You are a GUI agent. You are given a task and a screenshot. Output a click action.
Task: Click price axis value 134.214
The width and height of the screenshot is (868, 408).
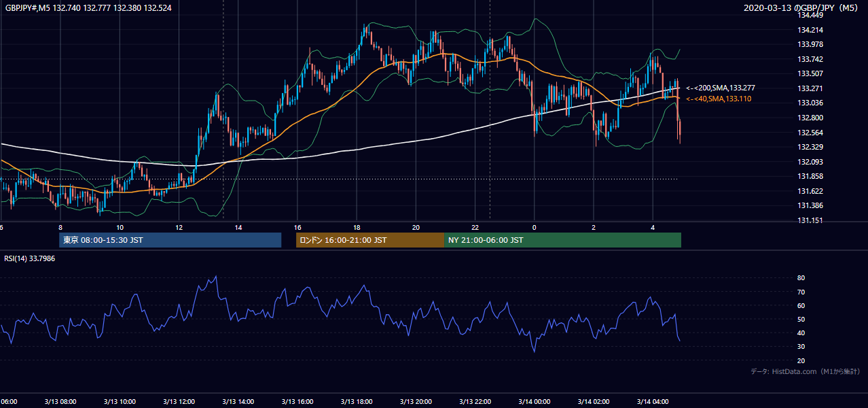810,30
